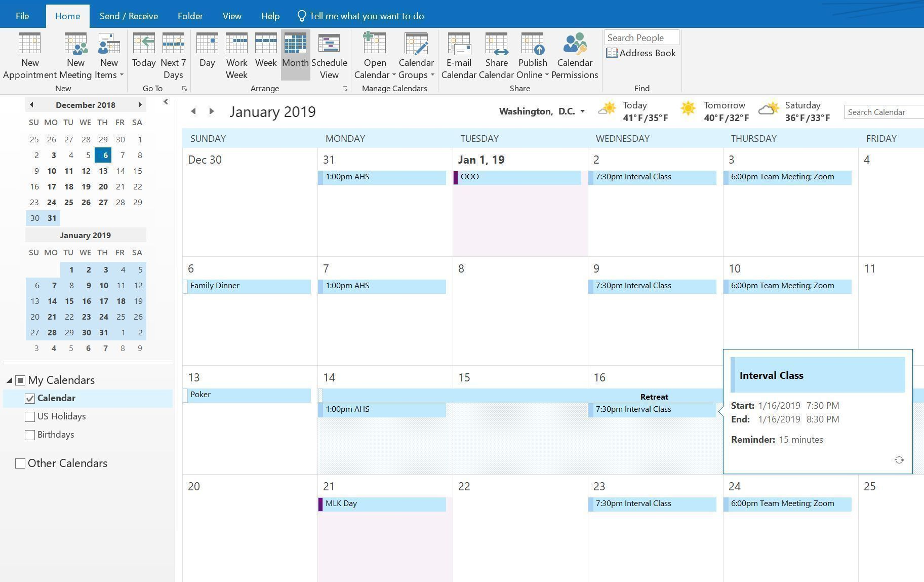Collapse the My Calendars group

[10, 380]
